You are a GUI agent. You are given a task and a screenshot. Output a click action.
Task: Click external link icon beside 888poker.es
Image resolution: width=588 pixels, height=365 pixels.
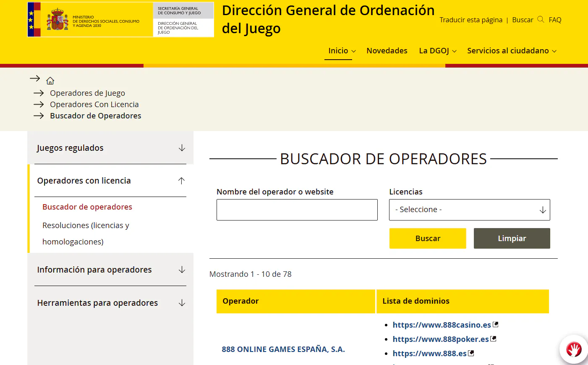(x=493, y=339)
